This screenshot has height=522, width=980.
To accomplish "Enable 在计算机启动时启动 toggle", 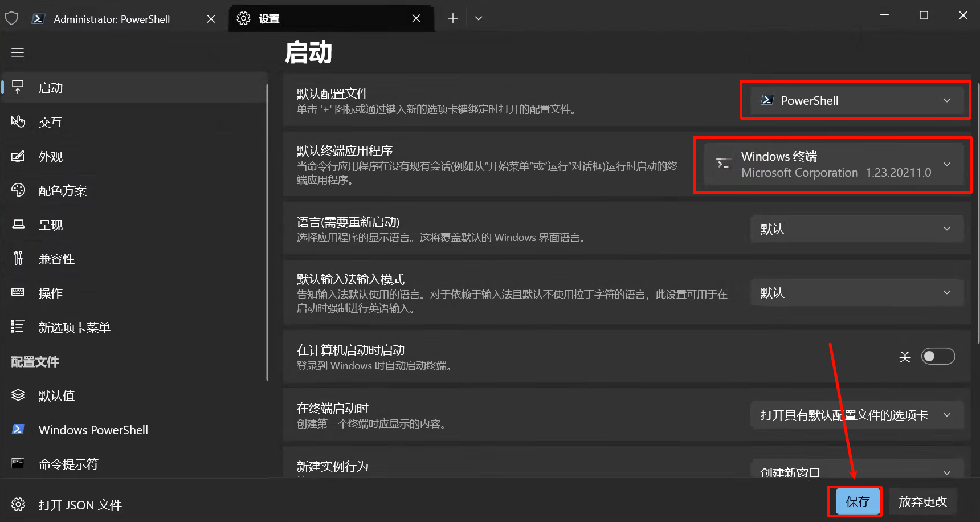I will (x=938, y=356).
